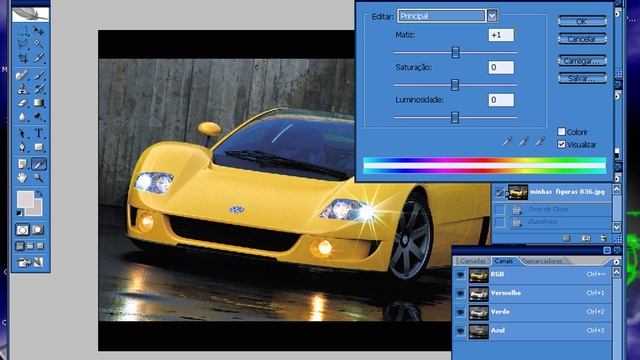Select the Crop tool
Viewport: 640px width, 360px height.
(x=22, y=58)
